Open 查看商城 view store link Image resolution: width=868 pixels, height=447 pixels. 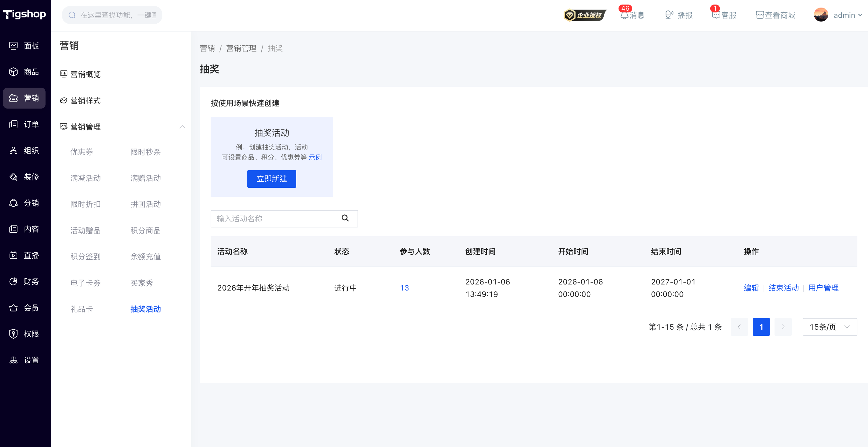[x=776, y=15]
